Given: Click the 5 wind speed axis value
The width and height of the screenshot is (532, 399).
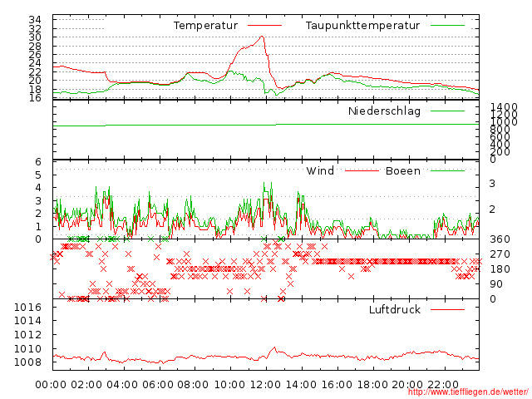Looking at the screenshot, I should 38,175.
